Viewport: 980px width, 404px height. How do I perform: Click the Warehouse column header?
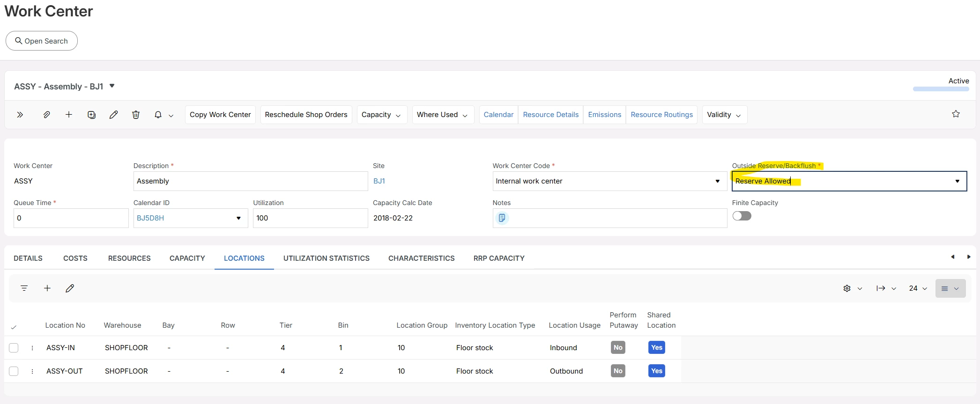[x=122, y=325]
